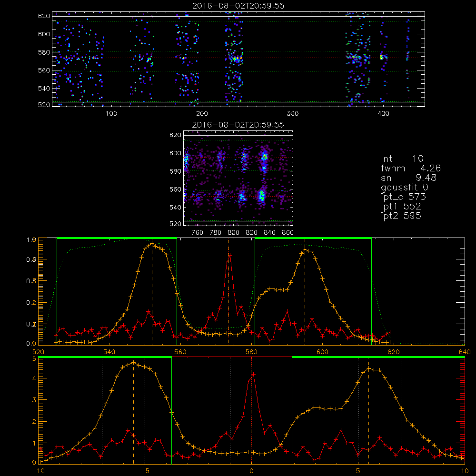Click the timestamp title above the wide top image
The width and height of the screenshot is (476, 476).
pyautogui.click(x=238, y=6)
